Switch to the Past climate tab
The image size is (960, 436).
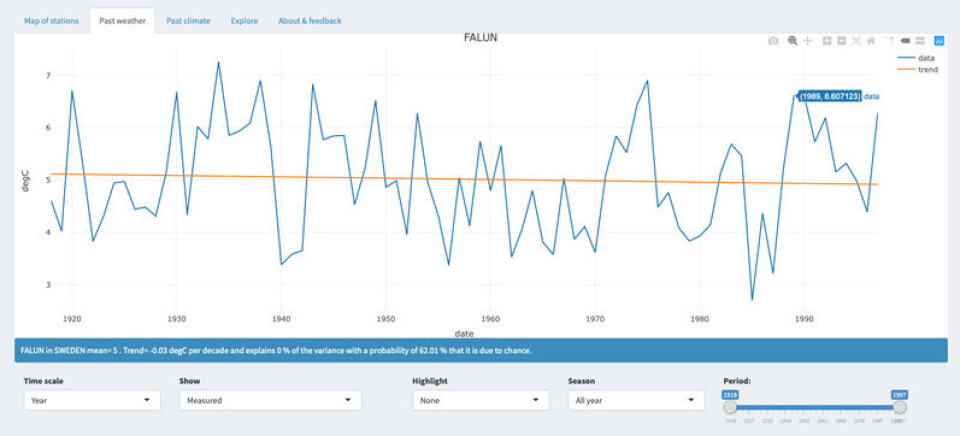click(188, 21)
